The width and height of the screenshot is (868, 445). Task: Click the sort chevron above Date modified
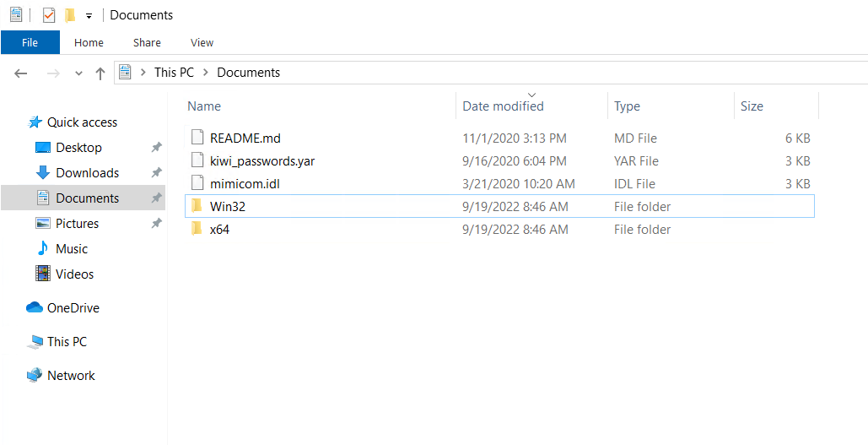click(532, 95)
